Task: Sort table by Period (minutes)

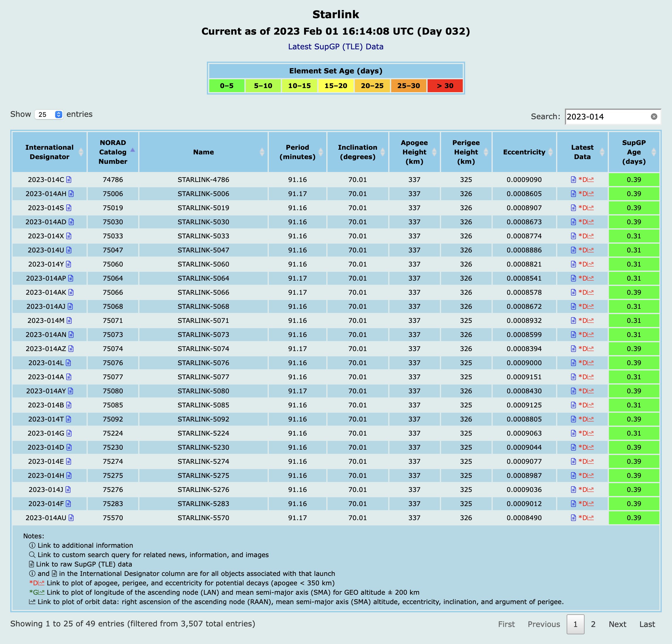Action: tap(297, 152)
